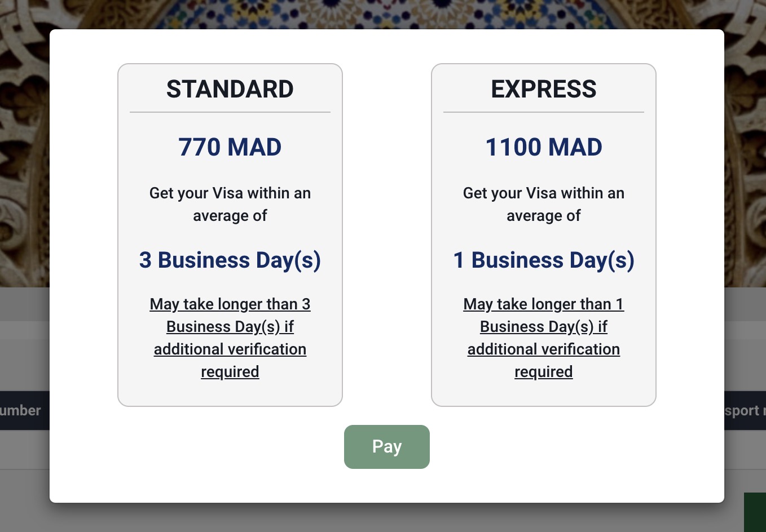
Task: Click the carved stucco image right of dialog
Action: click(745, 158)
